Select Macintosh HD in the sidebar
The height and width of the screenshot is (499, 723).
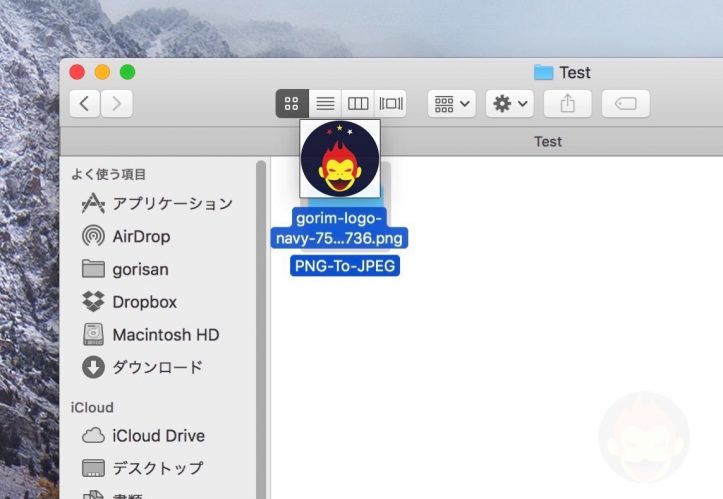coord(157,334)
